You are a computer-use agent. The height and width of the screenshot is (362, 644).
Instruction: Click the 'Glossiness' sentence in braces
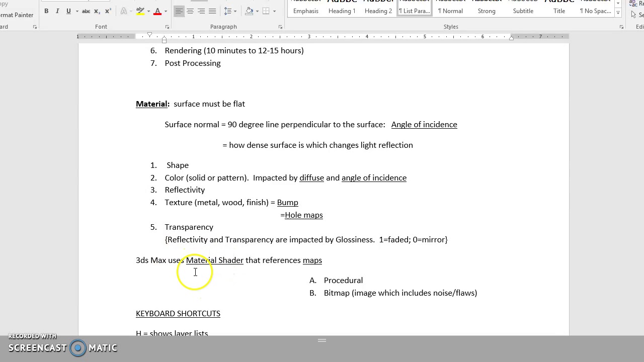(x=306, y=240)
